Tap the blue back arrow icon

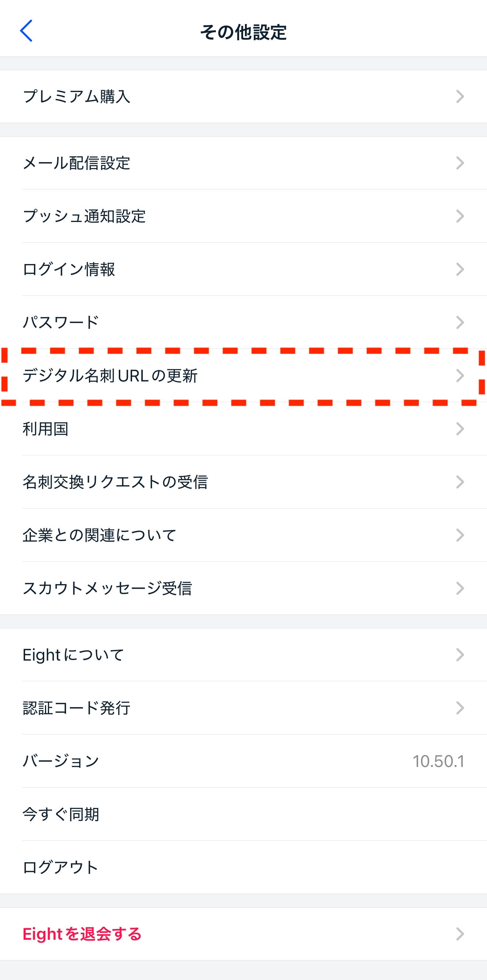tap(26, 31)
